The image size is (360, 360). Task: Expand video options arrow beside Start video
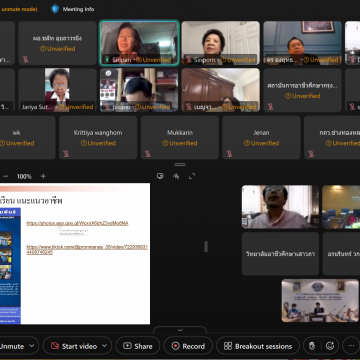105,346
